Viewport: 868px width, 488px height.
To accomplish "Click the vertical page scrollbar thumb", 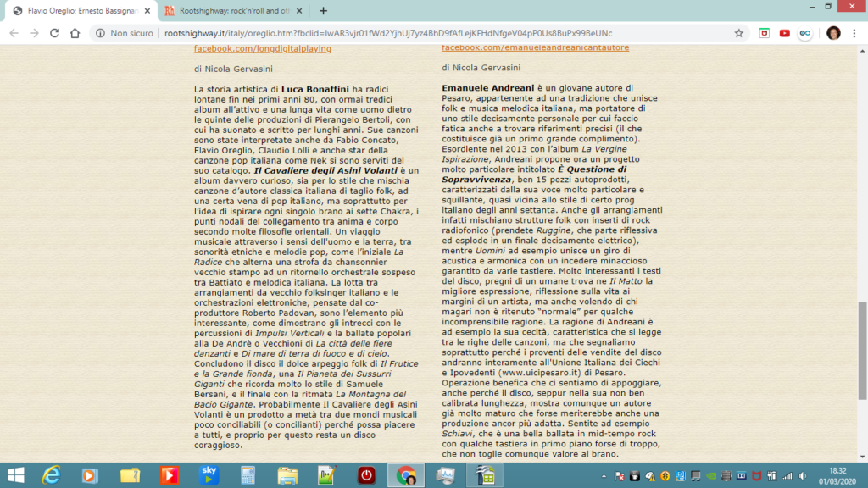I will tap(862, 350).
